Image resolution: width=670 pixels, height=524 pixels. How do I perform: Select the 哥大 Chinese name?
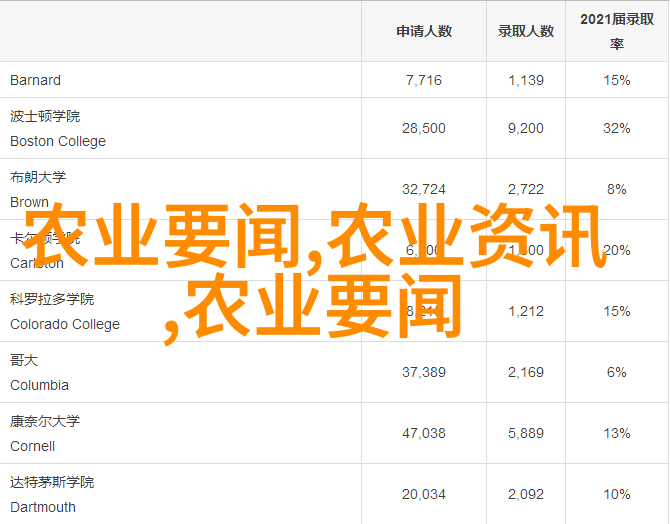coord(24,360)
